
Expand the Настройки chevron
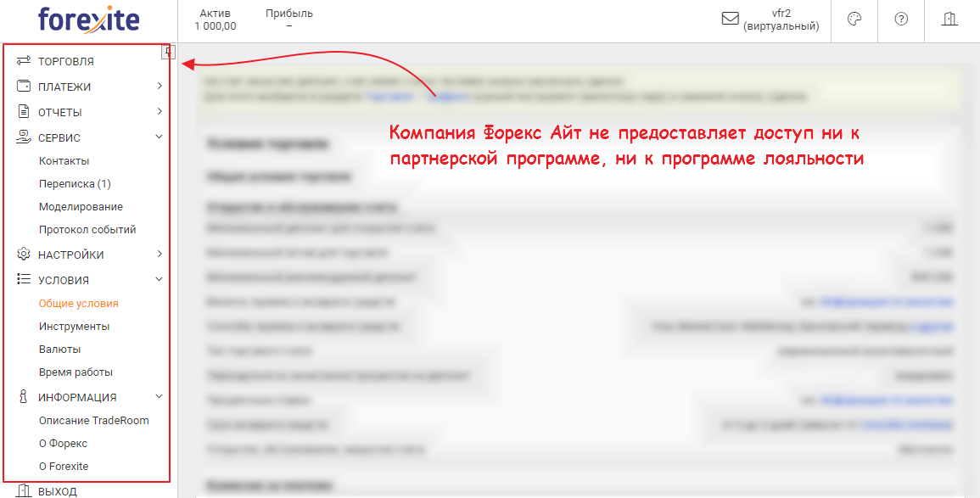[160, 255]
